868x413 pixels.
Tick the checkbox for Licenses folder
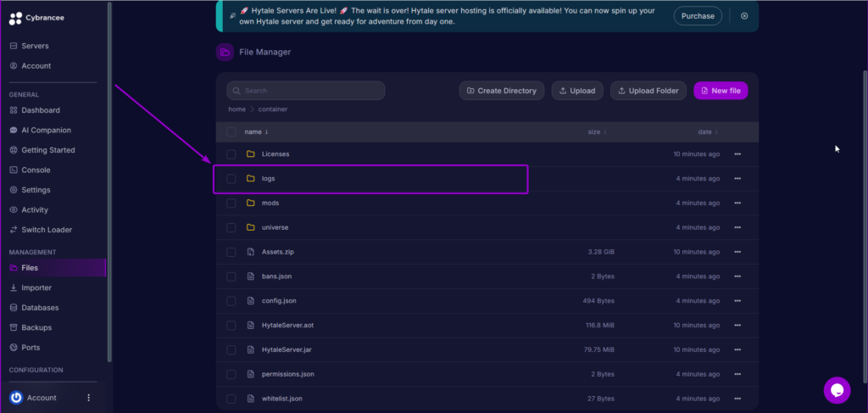pyautogui.click(x=231, y=154)
